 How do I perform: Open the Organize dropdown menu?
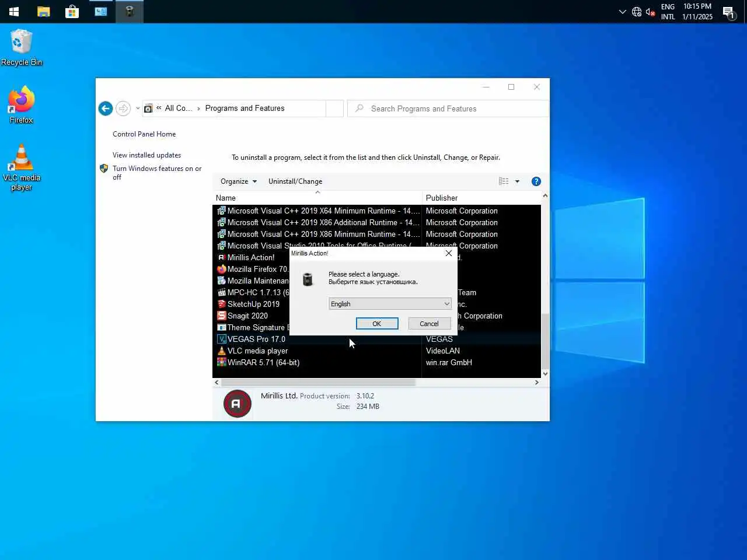(238, 181)
